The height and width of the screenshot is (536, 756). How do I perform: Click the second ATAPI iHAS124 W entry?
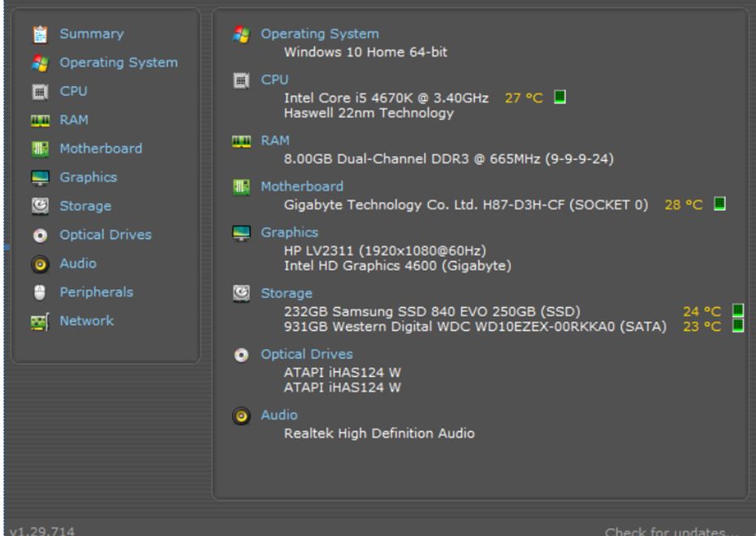[343, 388]
